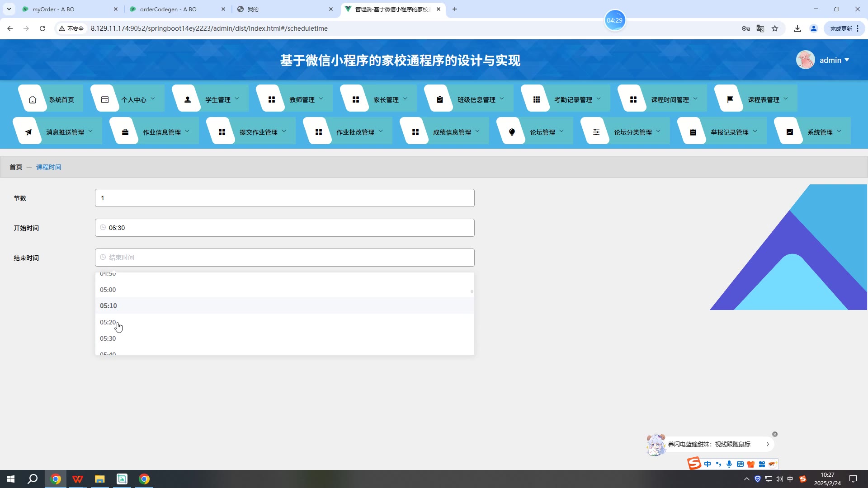The width and height of the screenshot is (868, 488).
Task: Click the briefcase icon for 作业信息管理
Action: [125, 132]
